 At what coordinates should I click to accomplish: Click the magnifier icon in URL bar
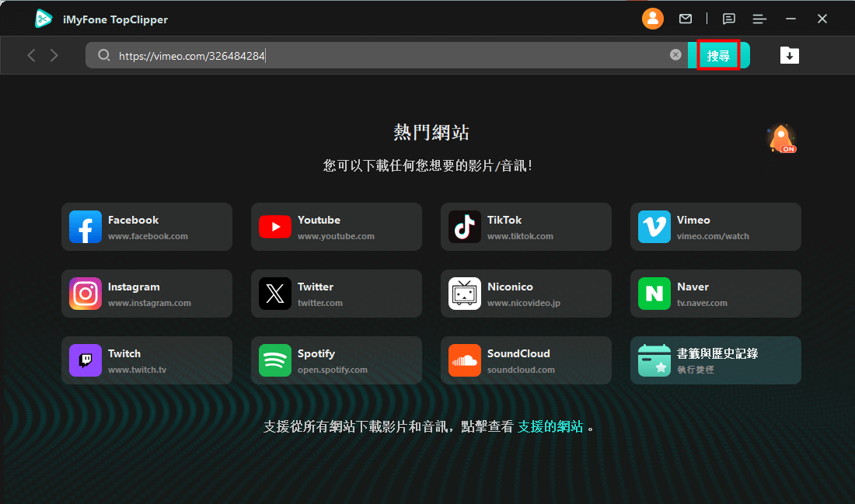(x=103, y=55)
